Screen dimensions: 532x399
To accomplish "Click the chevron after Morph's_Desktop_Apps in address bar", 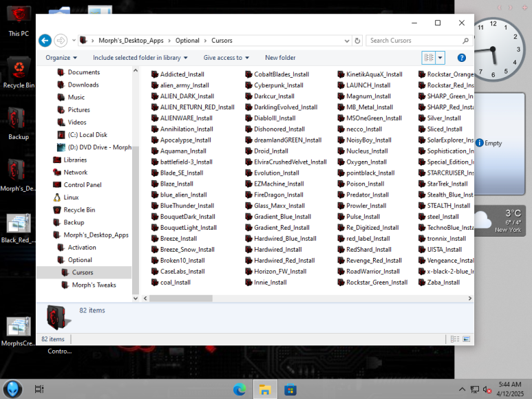I will point(169,41).
